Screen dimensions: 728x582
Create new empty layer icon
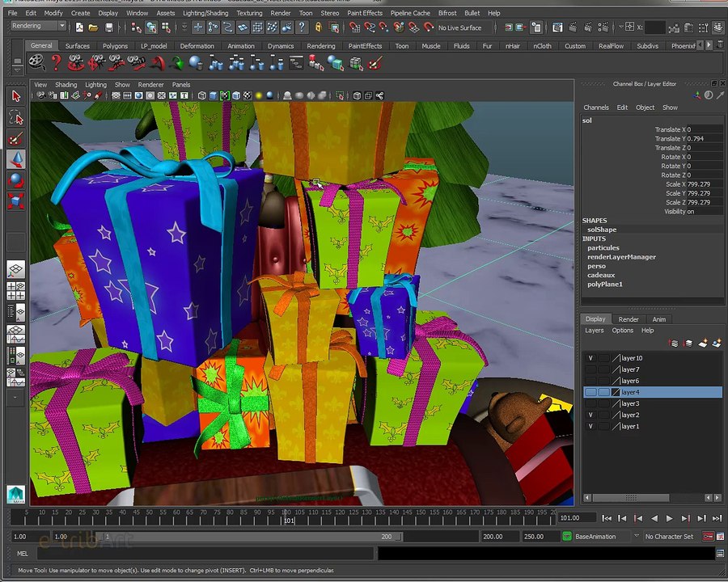[702, 344]
